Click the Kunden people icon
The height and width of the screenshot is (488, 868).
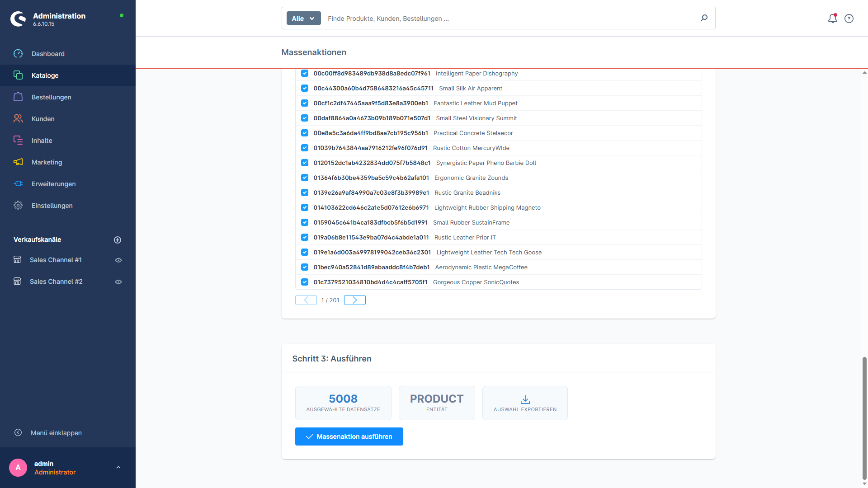click(18, 119)
